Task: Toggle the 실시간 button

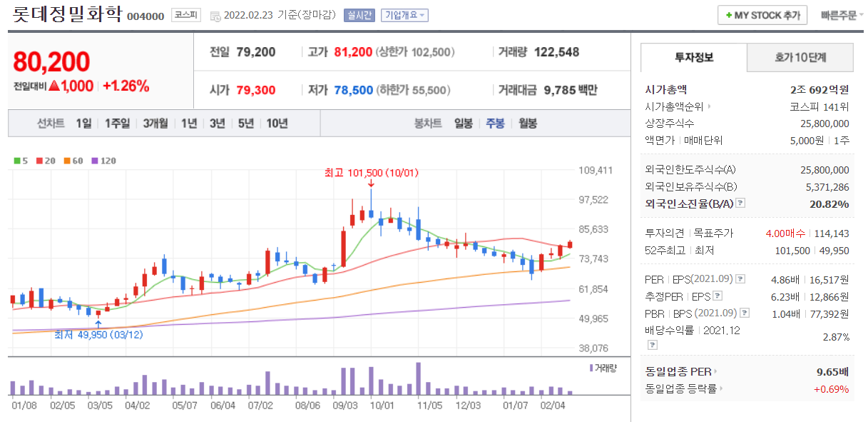Action: (x=359, y=16)
